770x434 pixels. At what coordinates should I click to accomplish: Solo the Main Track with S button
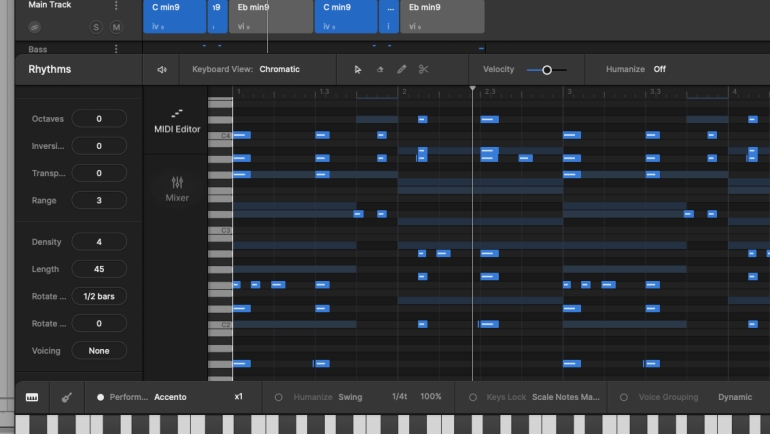pos(96,27)
